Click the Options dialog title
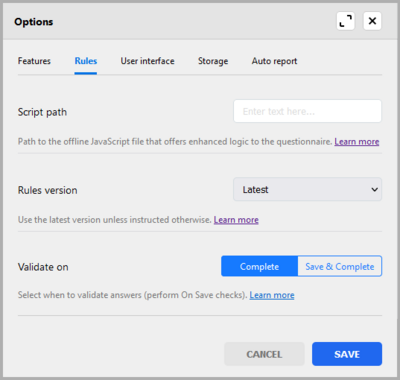This screenshot has height=380, width=400. tap(33, 22)
